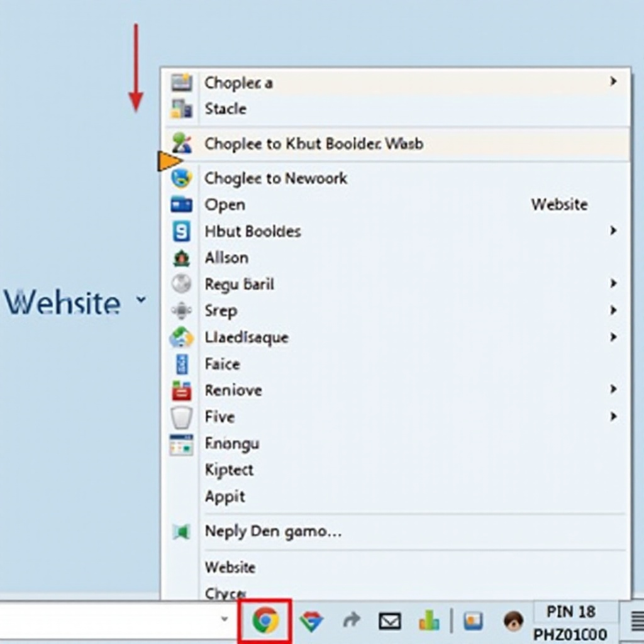Click the trash bin icon beside Five

pos(181,417)
